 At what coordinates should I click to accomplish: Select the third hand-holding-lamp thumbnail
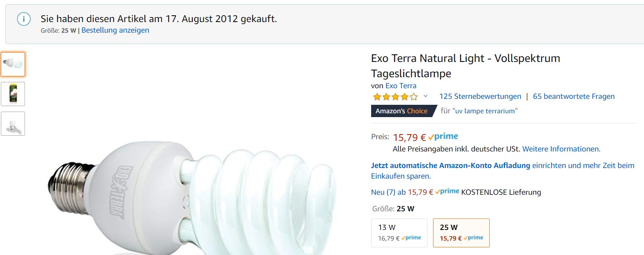[13, 123]
